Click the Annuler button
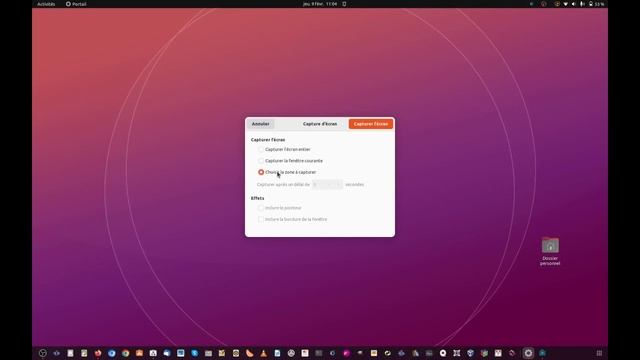The width and height of the screenshot is (640, 360). (x=260, y=124)
